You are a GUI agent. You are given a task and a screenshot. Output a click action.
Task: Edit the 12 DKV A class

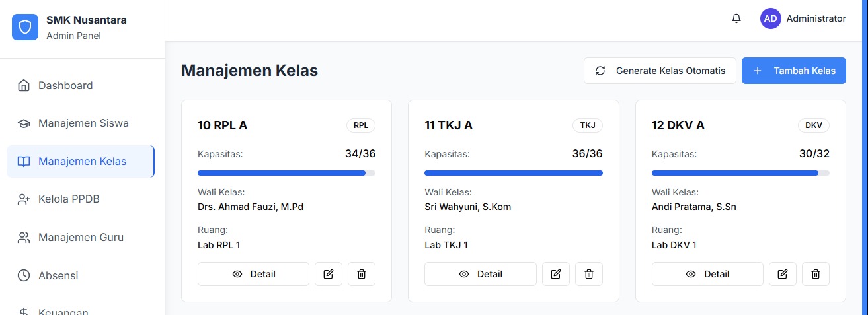click(783, 274)
